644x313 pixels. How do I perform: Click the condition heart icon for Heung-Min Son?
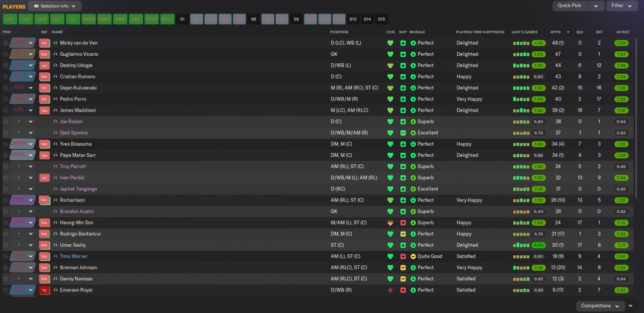point(390,223)
